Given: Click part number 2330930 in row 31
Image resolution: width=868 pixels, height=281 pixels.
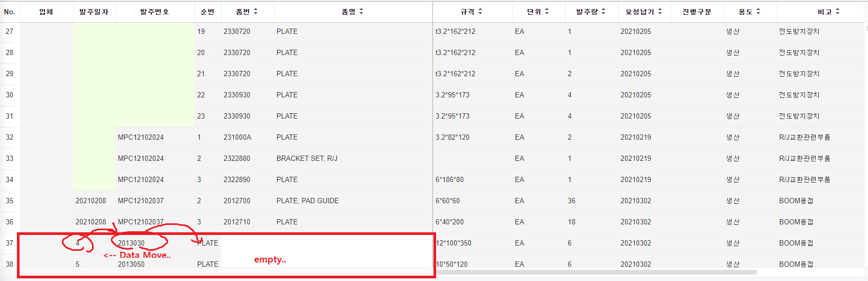Looking at the screenshot, I should (x=237, y=116).
